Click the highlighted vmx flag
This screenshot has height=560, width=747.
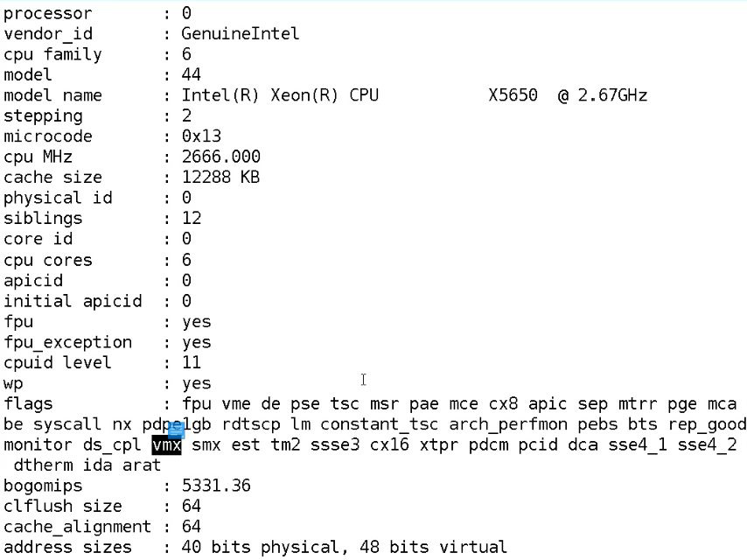click(x=167, y=444)
